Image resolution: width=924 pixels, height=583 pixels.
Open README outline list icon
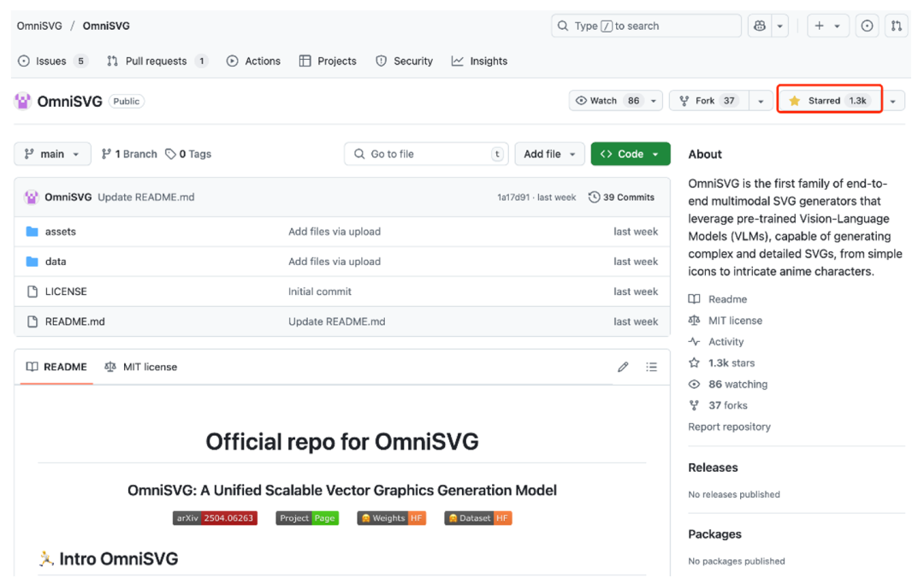click(652, 367)
